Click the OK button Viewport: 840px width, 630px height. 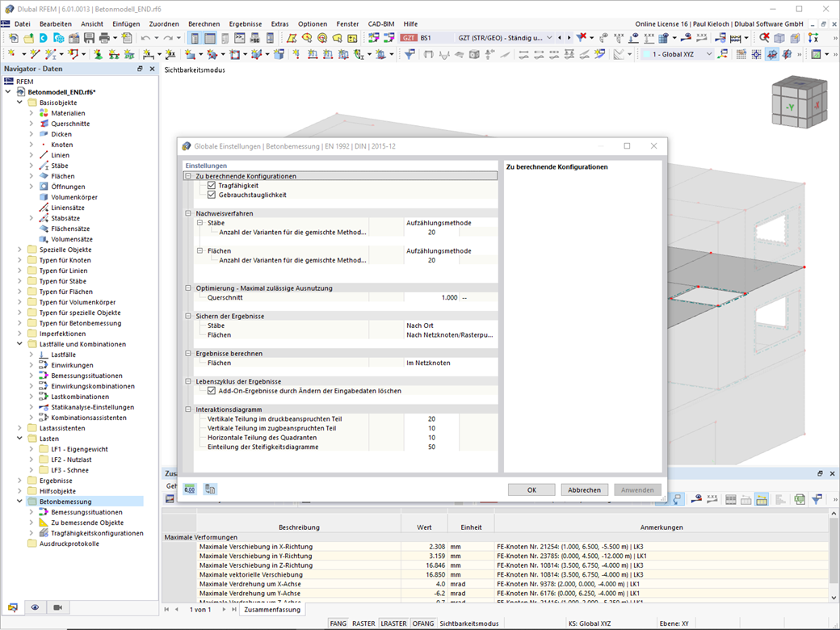click(x=531, y=489)
